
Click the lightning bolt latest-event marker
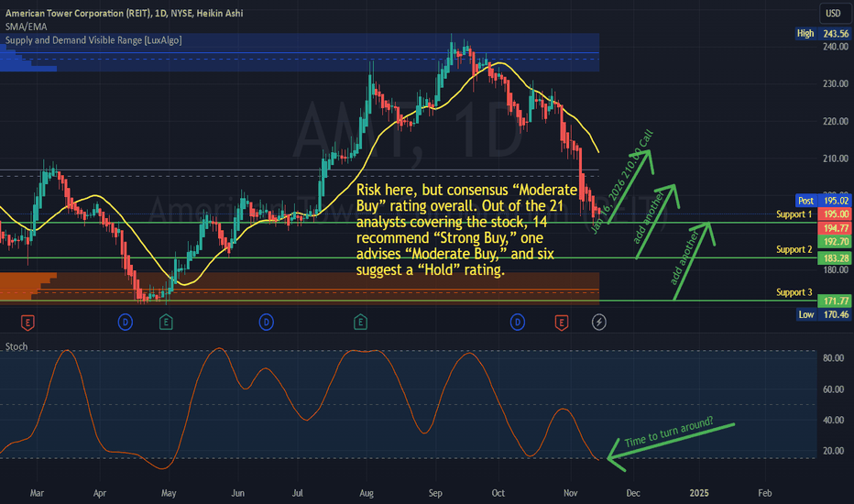tap(599, 322)
